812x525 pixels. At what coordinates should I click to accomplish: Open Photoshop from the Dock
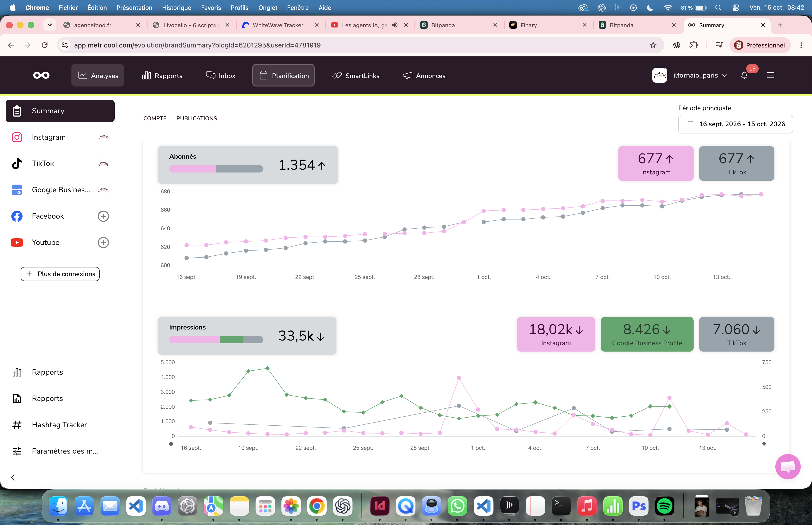(638, 506)
